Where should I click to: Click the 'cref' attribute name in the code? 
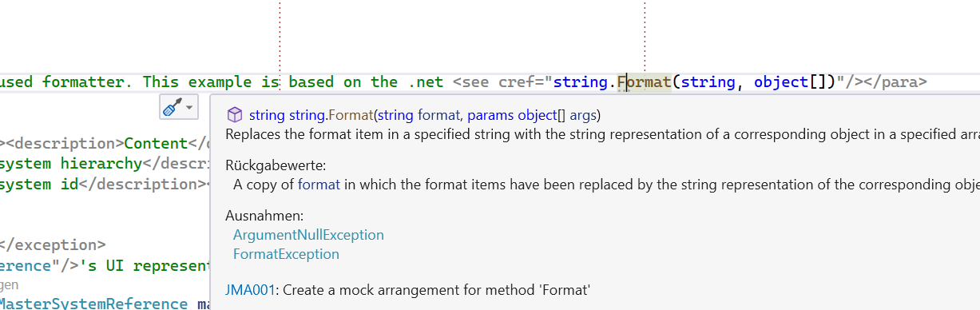pos(516,81)
